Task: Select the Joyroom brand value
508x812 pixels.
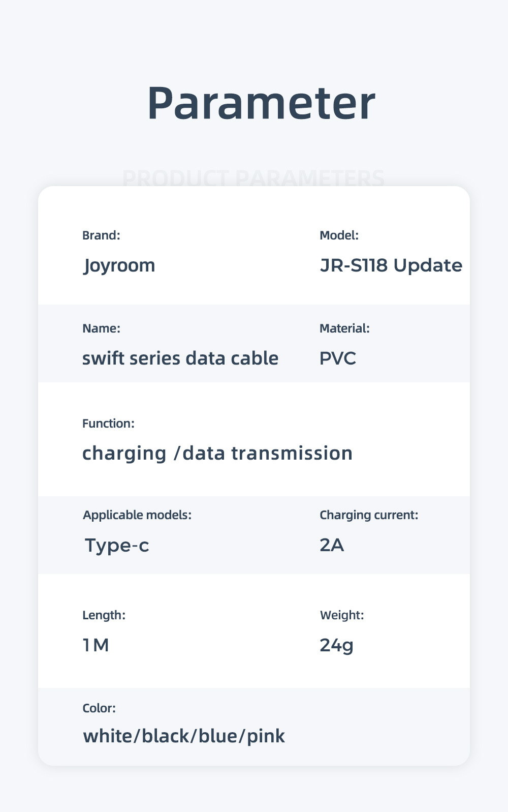Action: (x=119, y=265)
